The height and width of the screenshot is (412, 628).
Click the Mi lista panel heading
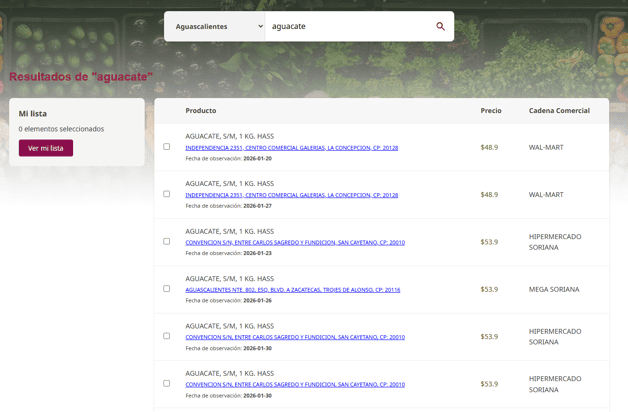click(x=33, y=114)
